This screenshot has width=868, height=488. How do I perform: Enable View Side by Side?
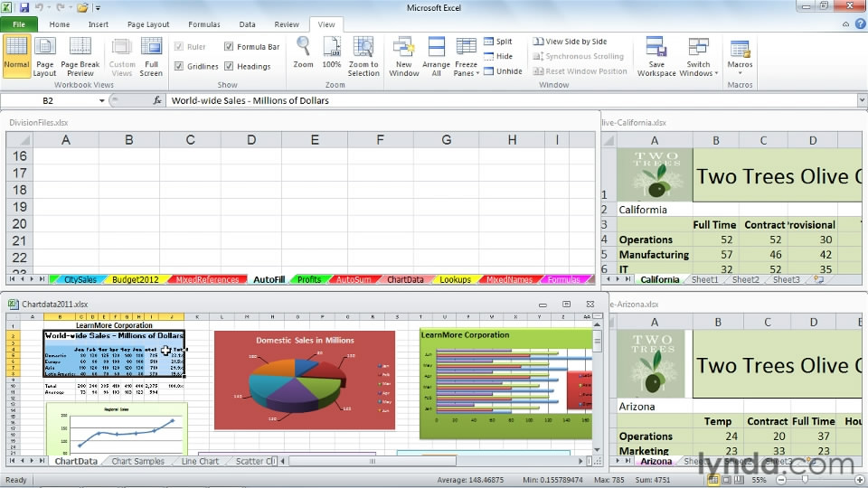[x=571, y=42]
